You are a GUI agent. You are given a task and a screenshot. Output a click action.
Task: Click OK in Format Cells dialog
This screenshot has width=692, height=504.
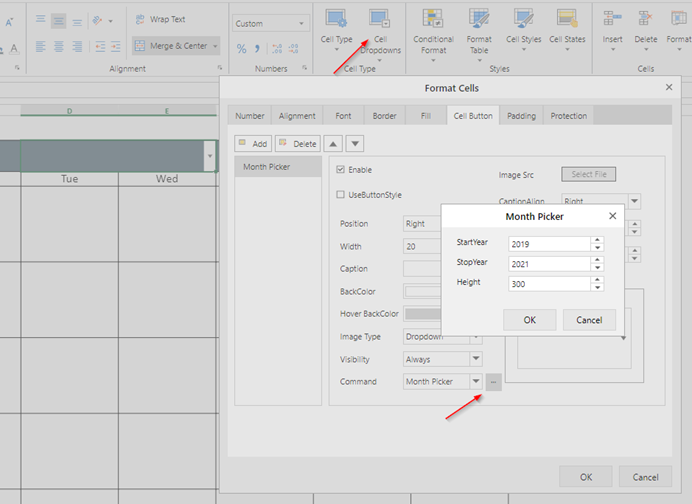[586, 477]
